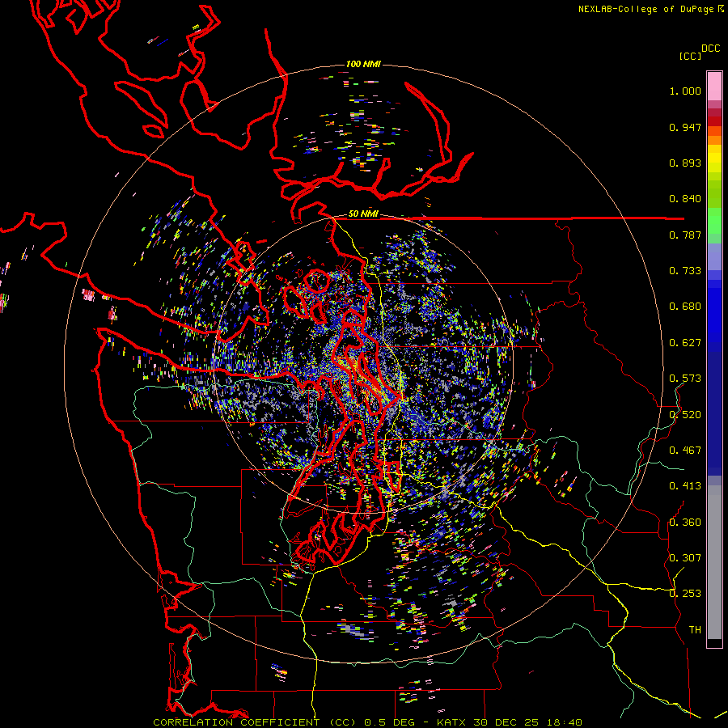Select the 0.413 scale value

[x=685, y=486]
